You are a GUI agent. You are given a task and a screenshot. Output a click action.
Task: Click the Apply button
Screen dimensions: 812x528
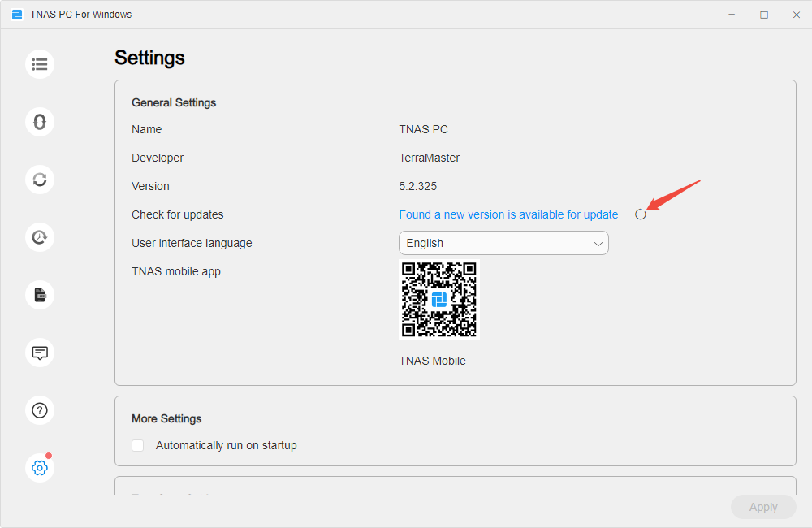[763, 507]
